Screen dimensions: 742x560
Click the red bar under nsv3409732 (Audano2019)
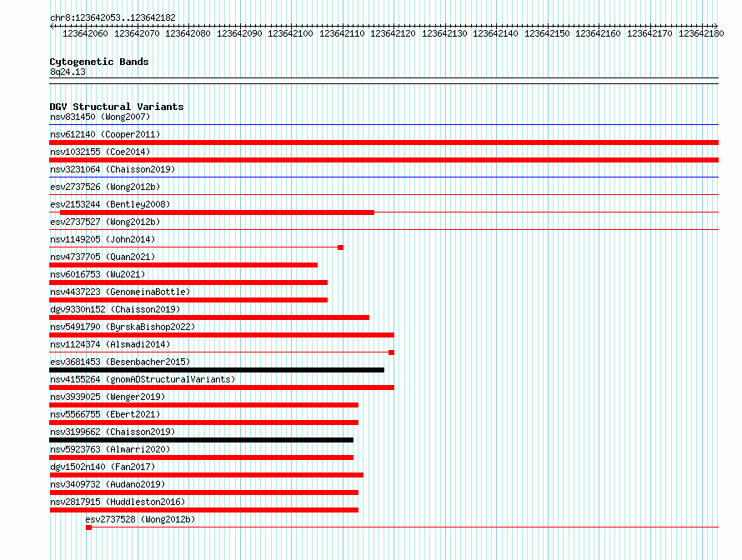pyautogui.click(x=204, y=492)
